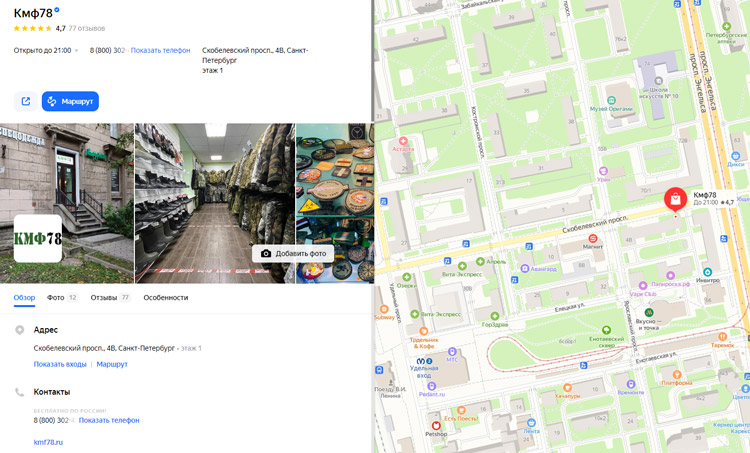
Task: Click the Pedant.ru marker on map
Action: [x=431, y=386]
